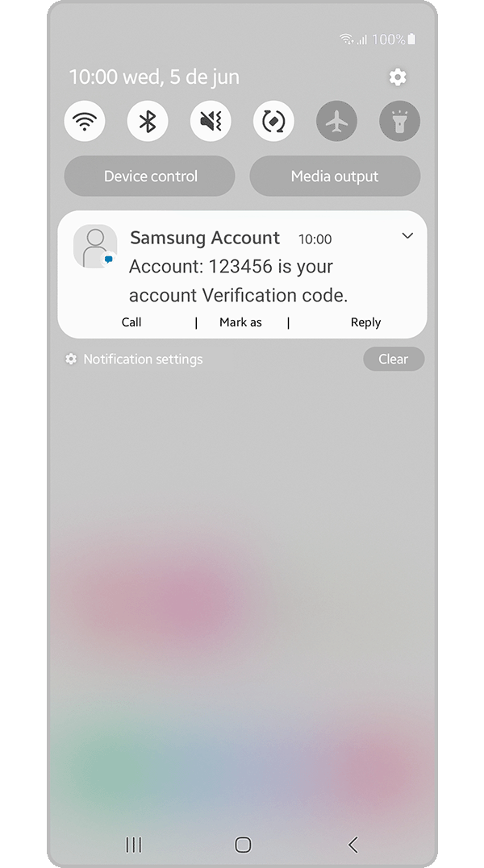Expand the Samsung Account notification chevron
484x868 pixels.
point(407,236)
